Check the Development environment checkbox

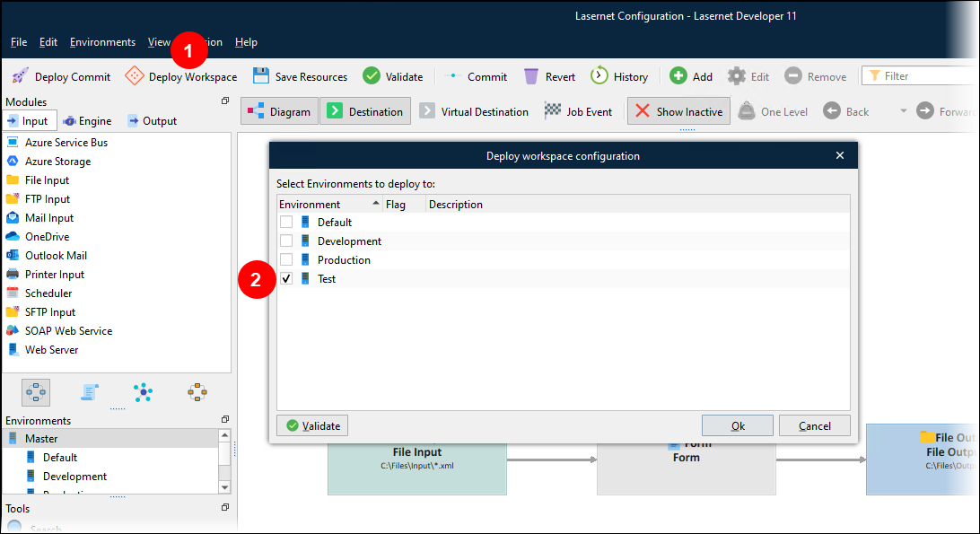pos(286,241)
